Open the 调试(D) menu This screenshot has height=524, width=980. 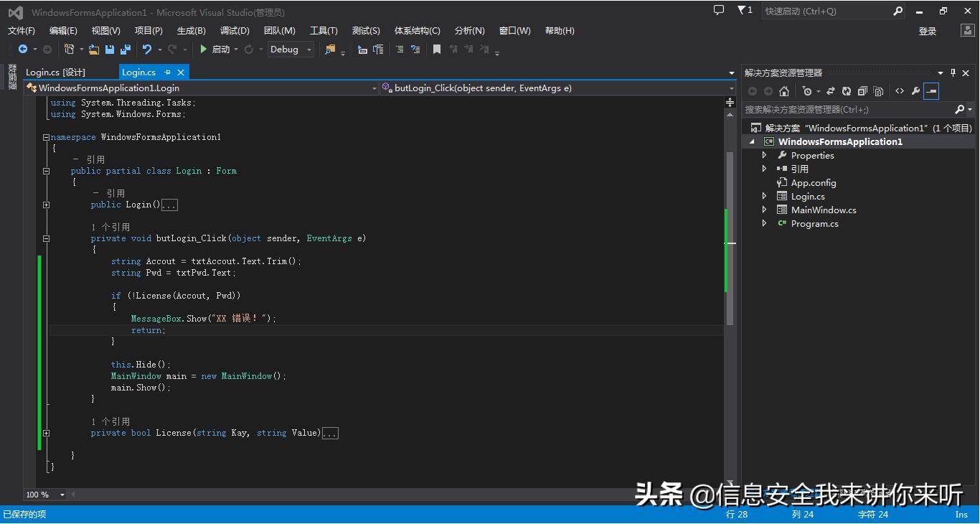coord(235,31)
